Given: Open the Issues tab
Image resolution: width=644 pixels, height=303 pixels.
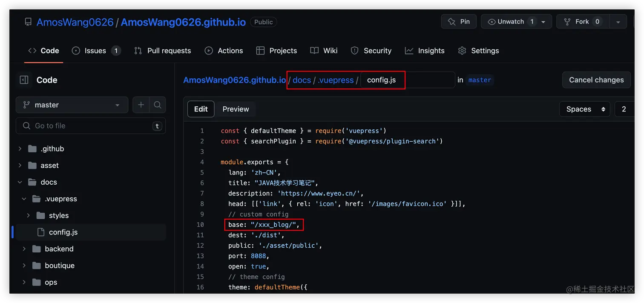Looking at the screenshot, I should tap(96, 51).
